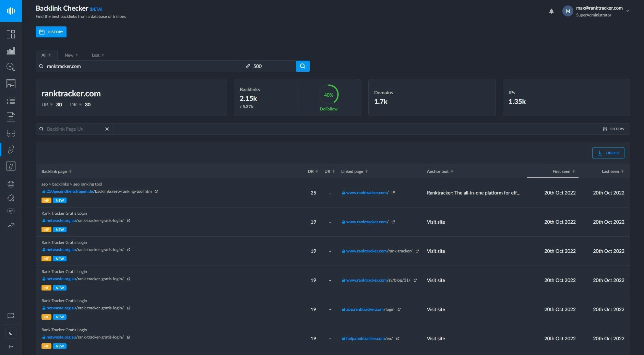
Task: Click NEW badge in first backlink row
Action: click(x=60, y=200)
